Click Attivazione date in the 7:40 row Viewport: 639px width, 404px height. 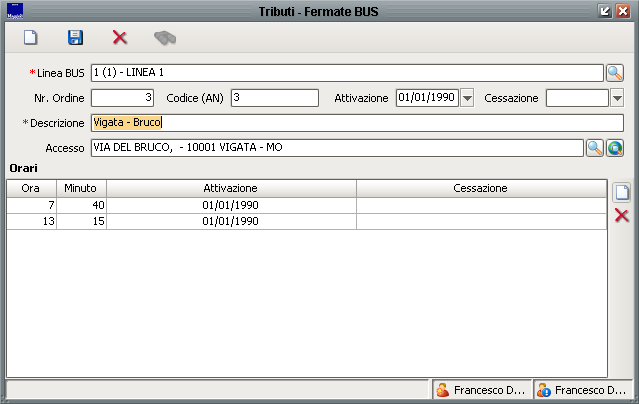pyautogui.click(x=231, y=205)
